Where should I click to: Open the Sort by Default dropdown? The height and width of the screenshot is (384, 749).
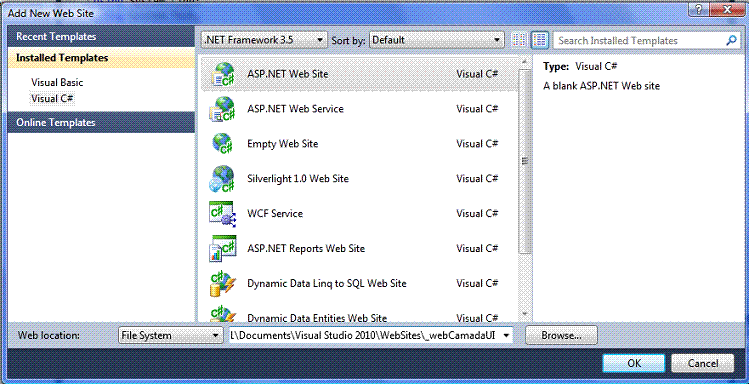pos(437,40)
